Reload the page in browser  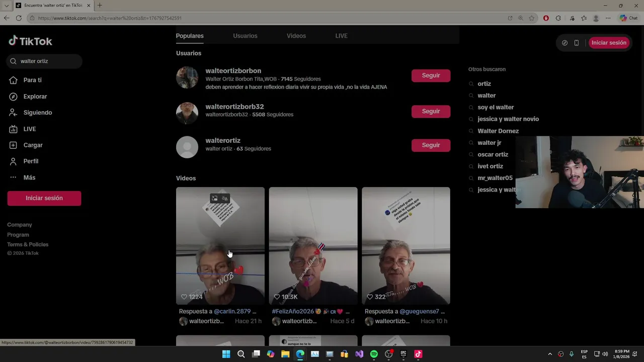pyautogui.click(x=19, y=18)
